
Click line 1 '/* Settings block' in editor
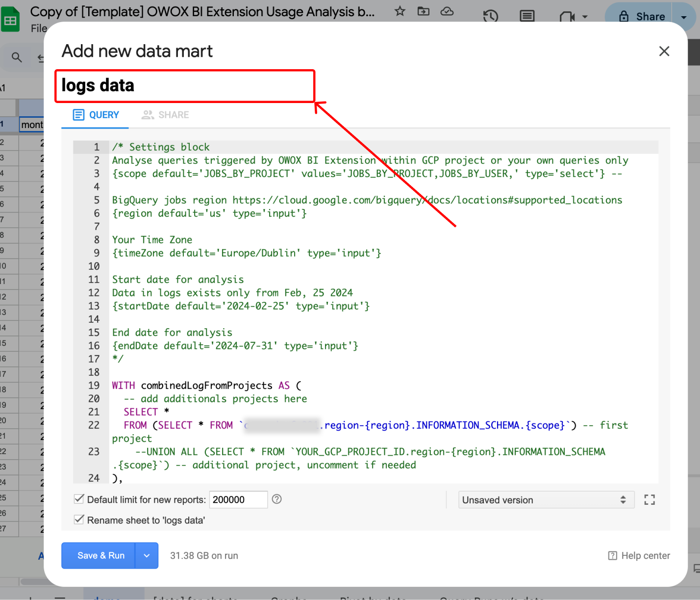point(161,147)
